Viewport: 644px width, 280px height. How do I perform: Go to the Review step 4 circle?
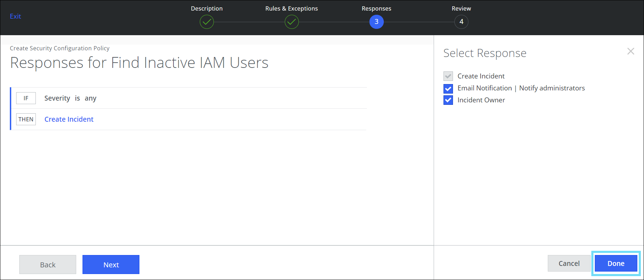tap(461, 22)
